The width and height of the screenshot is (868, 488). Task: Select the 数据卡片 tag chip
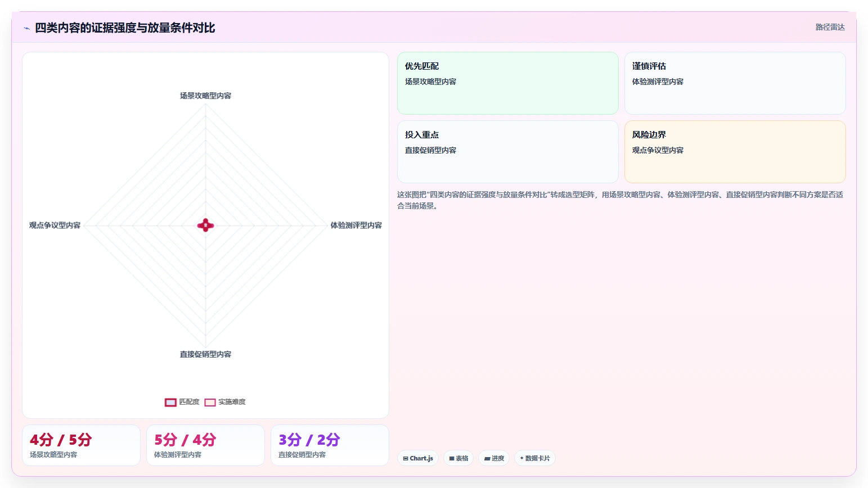click(x=535, y=458)
